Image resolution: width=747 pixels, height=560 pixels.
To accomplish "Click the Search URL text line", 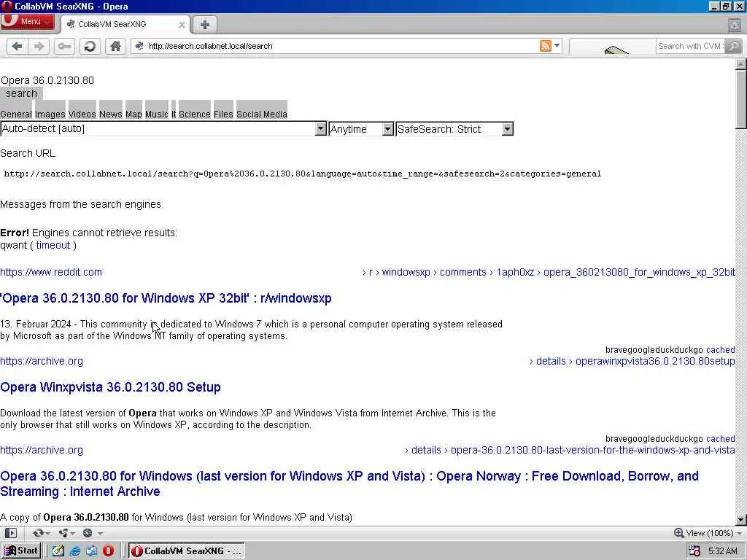I will [x=303, y=174].
